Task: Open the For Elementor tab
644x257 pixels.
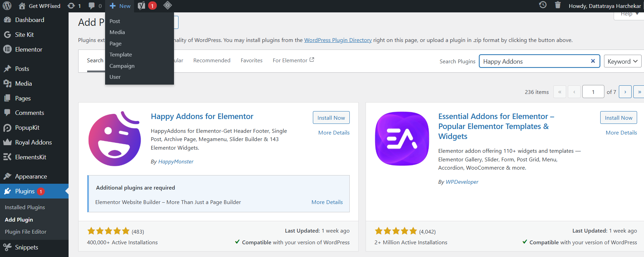Action: click(x=293, y=61)
